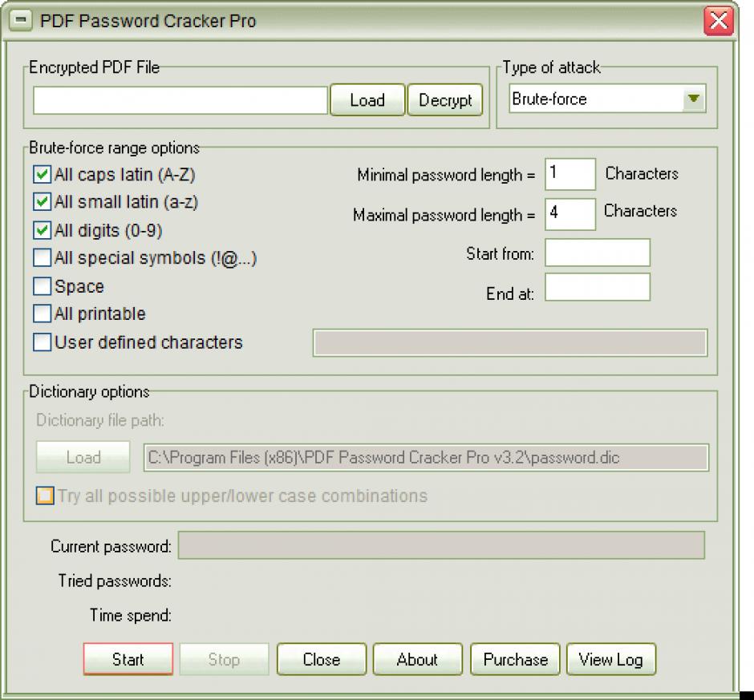Click the Time spend: label
This screenshot has width=754, height=700.
(x=130, y=615)
